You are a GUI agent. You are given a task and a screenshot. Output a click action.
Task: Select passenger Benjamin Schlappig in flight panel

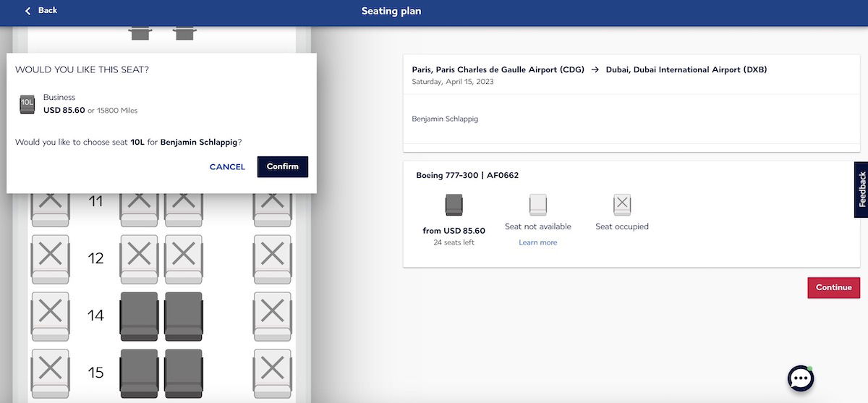click(x=445, y=119)
